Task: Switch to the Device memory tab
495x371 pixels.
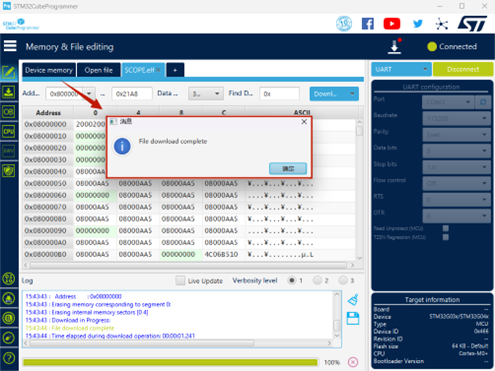Action: 49,70
